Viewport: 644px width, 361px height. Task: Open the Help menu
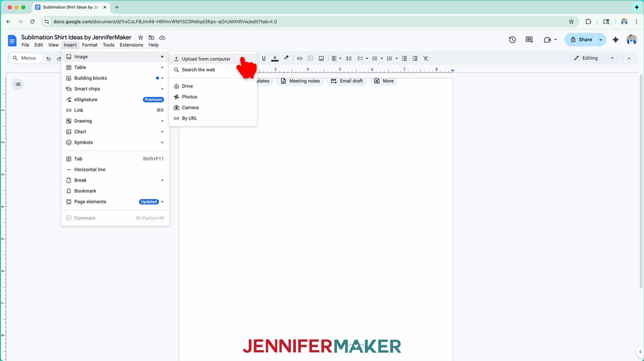154,45
